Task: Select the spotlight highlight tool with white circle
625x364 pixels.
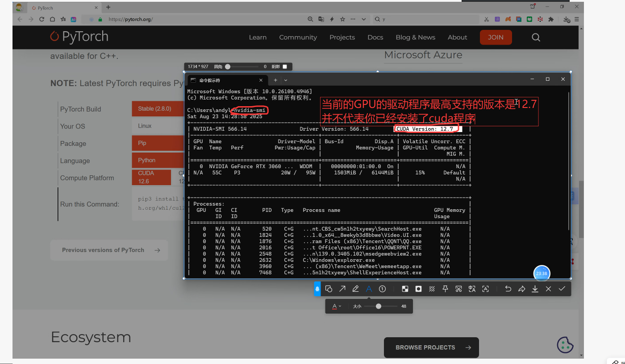Action: pos(418,289)
